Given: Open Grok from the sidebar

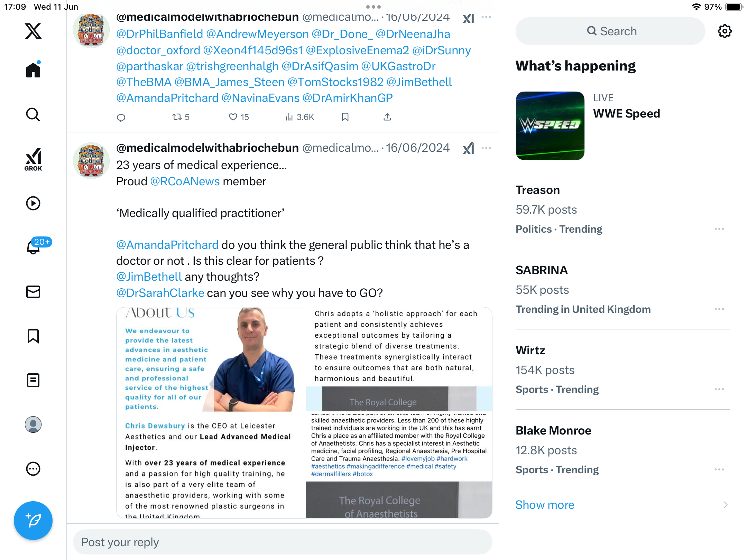Looking at the screenshot, I should [33, 159].
